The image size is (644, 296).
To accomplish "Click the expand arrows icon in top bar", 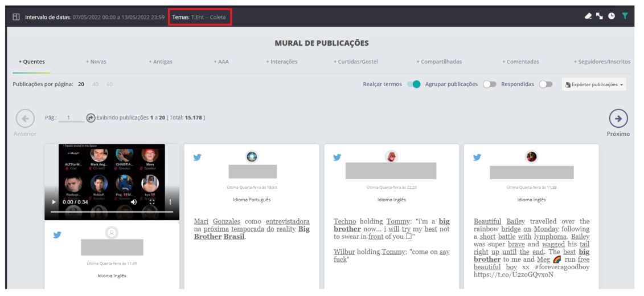I will [x=600, y=16].
